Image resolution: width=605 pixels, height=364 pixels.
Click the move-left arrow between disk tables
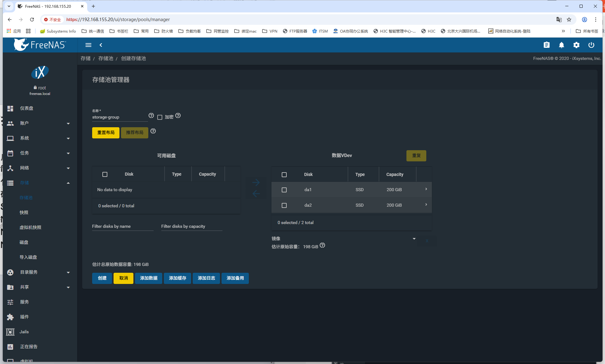(256, 194)
